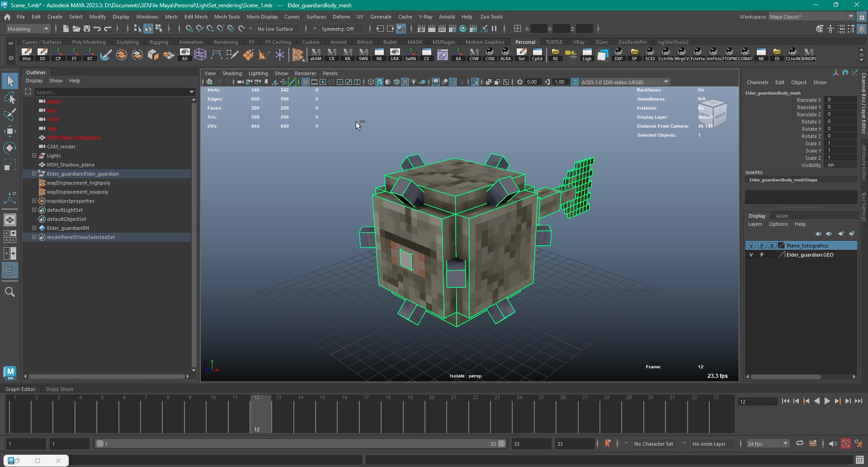Image resolution: width=868 pixels, height=467 pixels.
Task: Toggle the viewport grid display icon
Action: pos(305,82)
